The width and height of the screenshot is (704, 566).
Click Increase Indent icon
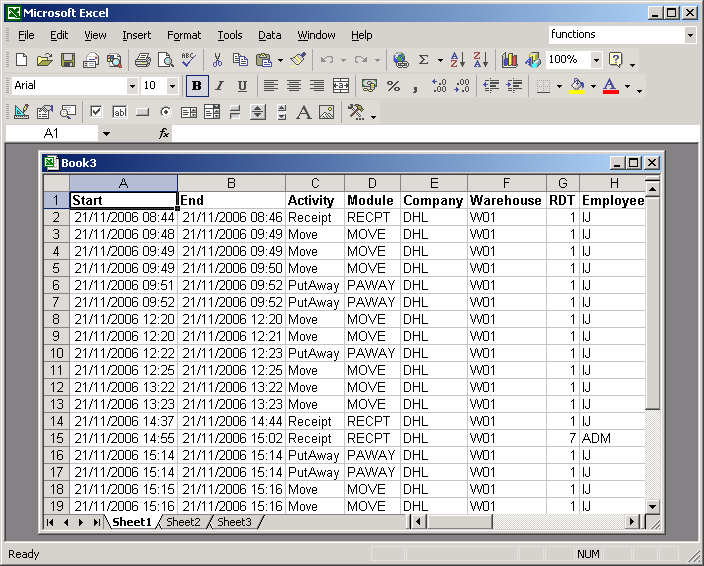coord(515,86)
